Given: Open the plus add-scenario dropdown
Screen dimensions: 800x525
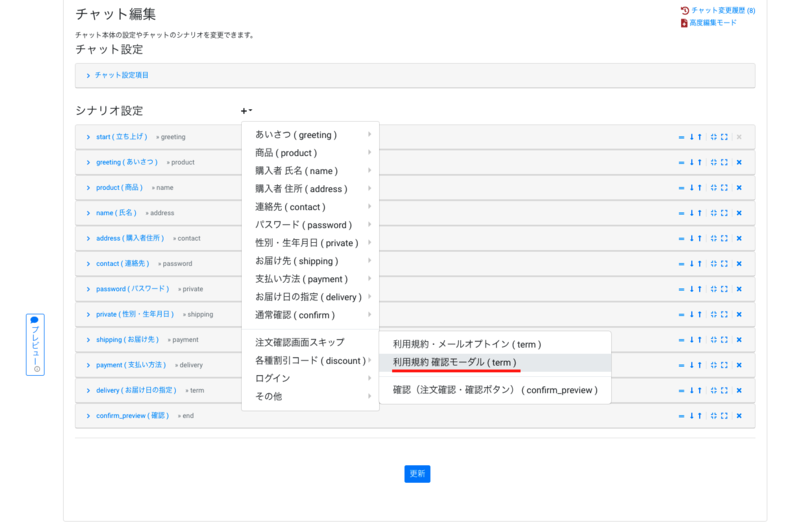Looking at the screenshot, I should pyautogui.click(x=246, y=111).
